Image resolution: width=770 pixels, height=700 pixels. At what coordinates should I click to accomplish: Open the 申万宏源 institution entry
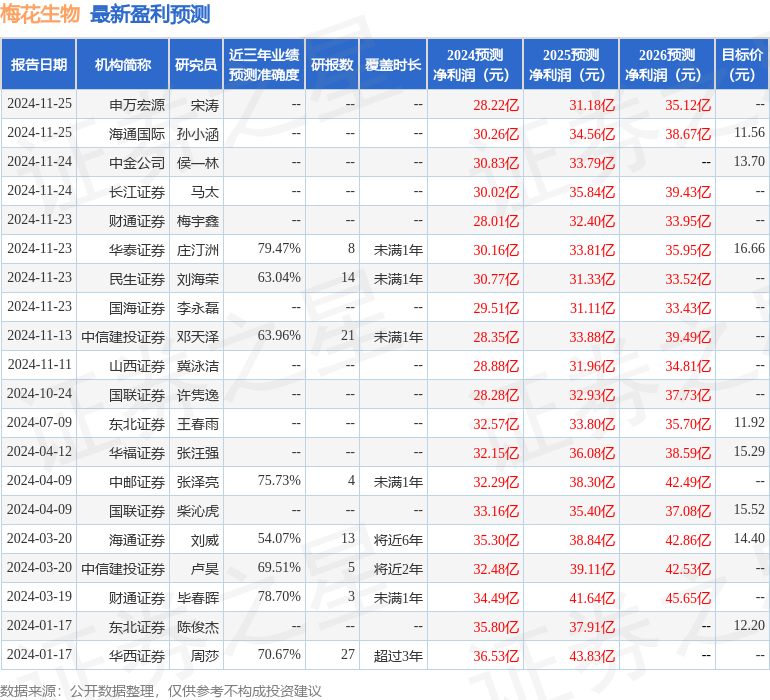[137, 105]
